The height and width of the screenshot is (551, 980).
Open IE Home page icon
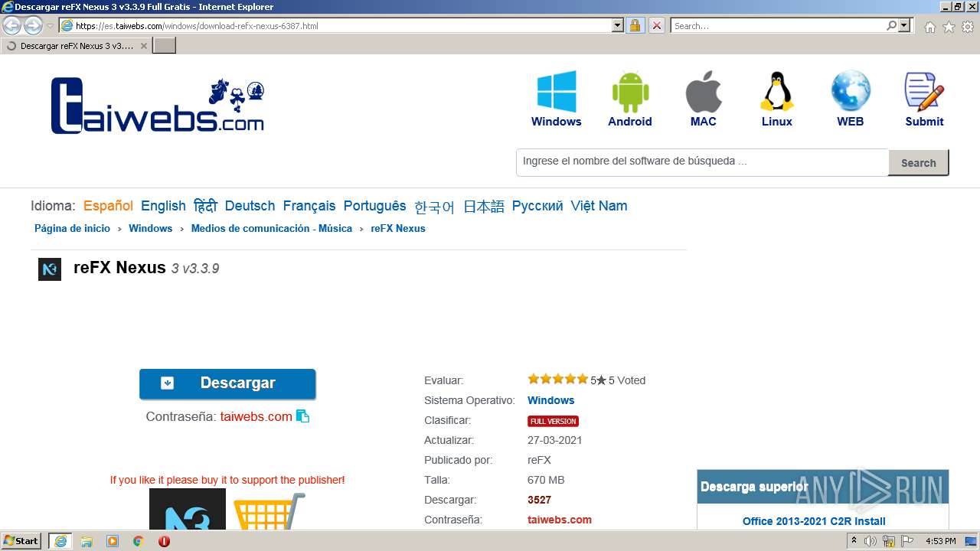[x=929, y=27]
